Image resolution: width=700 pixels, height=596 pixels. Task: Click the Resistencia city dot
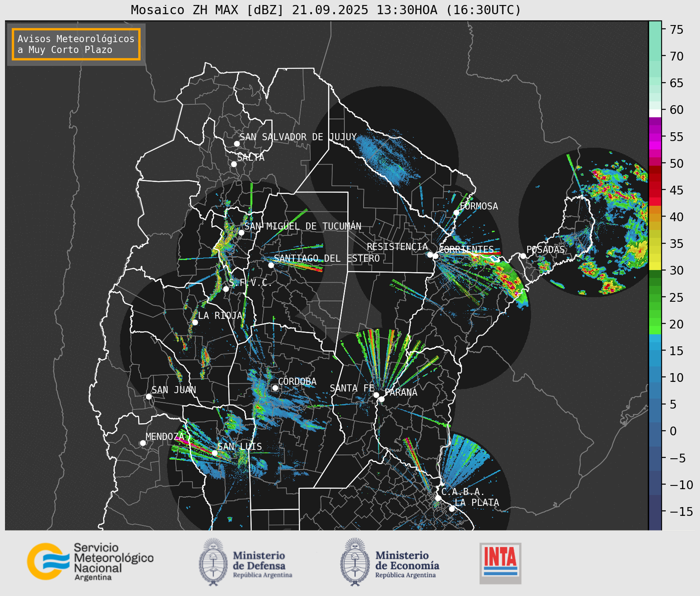tap(430, 254)
